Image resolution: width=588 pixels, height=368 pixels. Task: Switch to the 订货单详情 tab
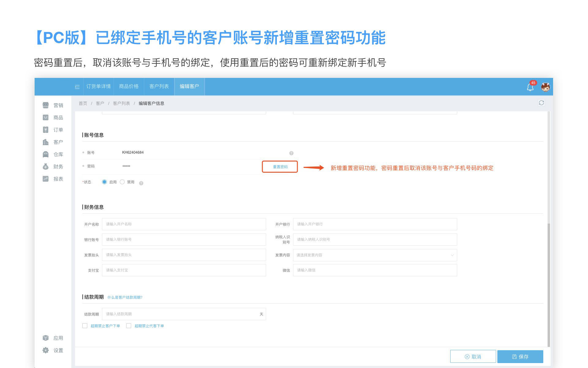pos(98,86)
